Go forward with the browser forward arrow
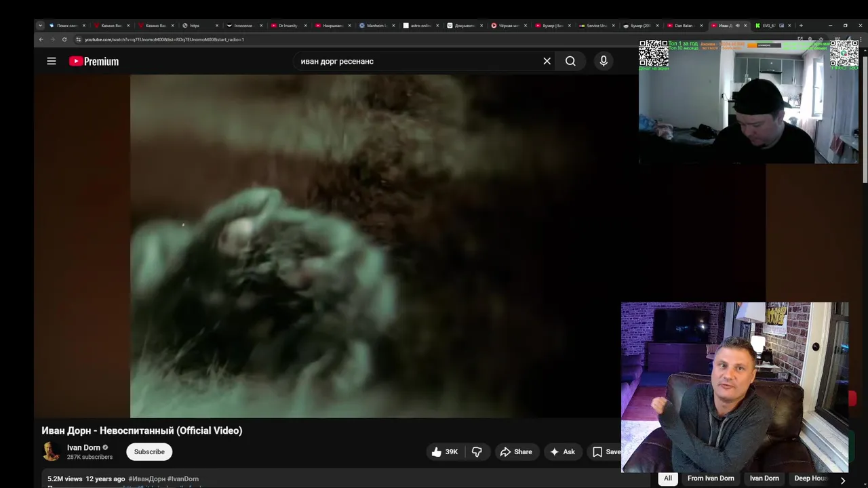This screenshot has width=868, height=488. (x=53, y=39)
